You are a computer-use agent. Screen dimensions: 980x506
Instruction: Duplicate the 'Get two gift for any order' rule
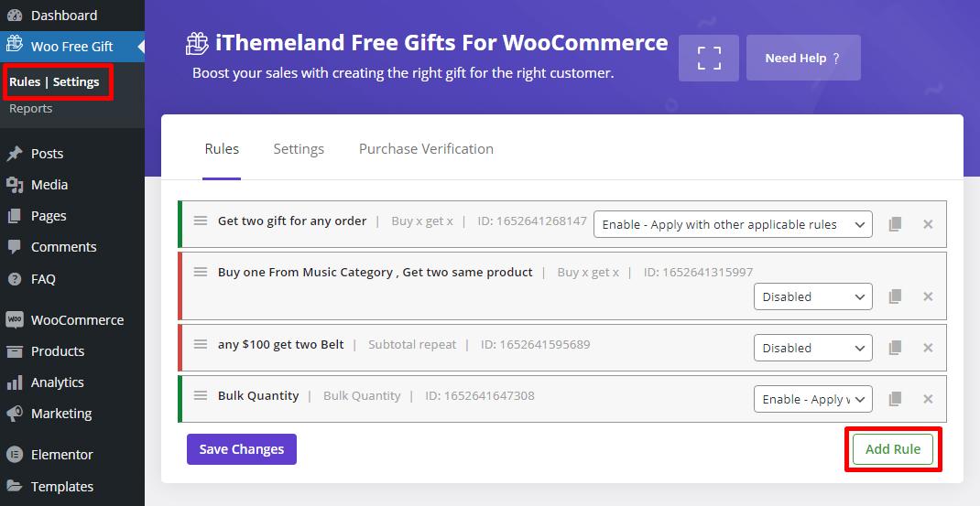[895, 224]
